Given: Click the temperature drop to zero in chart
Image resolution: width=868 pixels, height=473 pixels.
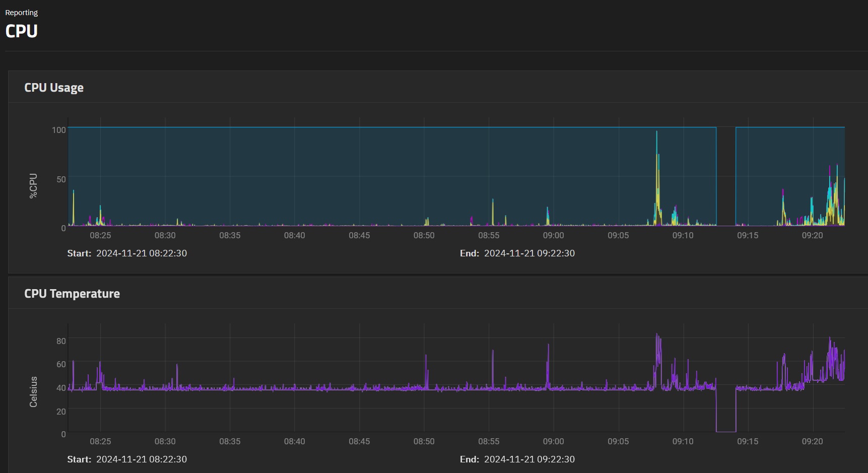Looking at the screenshot, I should [726, 431].
